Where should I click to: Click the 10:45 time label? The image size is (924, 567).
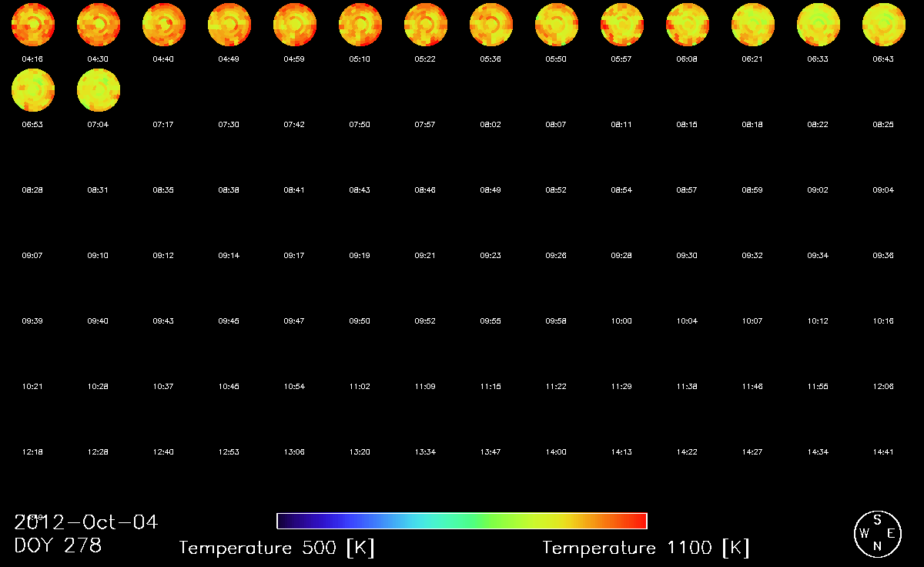[x=229, y=386]
